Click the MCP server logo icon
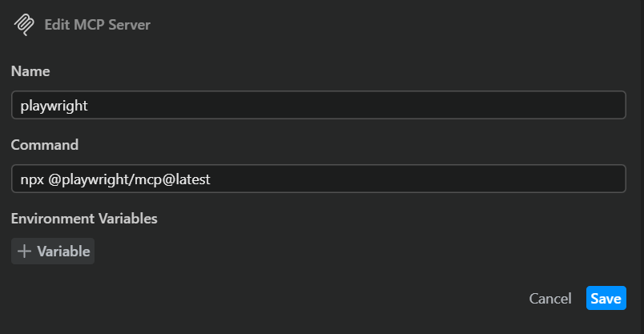Screen dimensions: 644x334 point(24,25)
